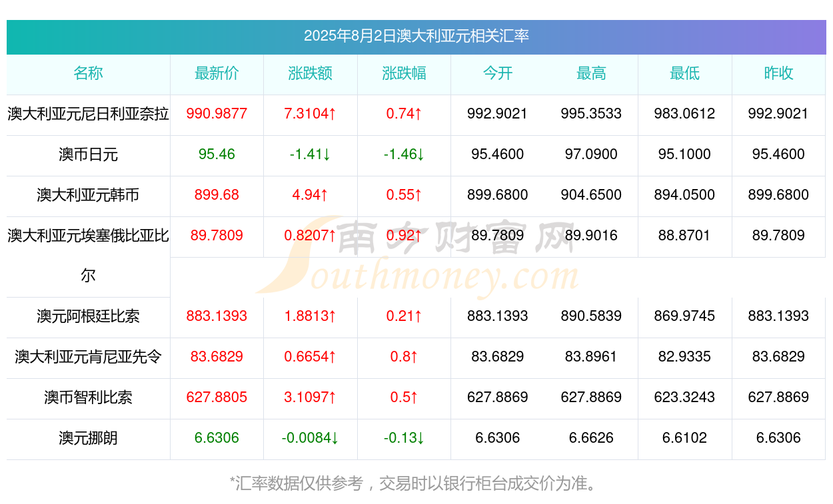
Task: Click the row name 澳大利亚元尼日利亚奈拉
Action: tap(88, 114)
